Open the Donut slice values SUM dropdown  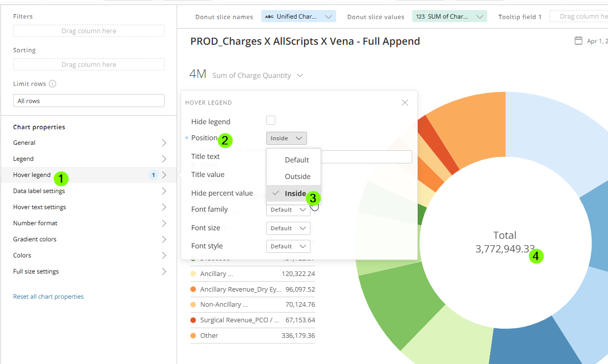(449, 17)
